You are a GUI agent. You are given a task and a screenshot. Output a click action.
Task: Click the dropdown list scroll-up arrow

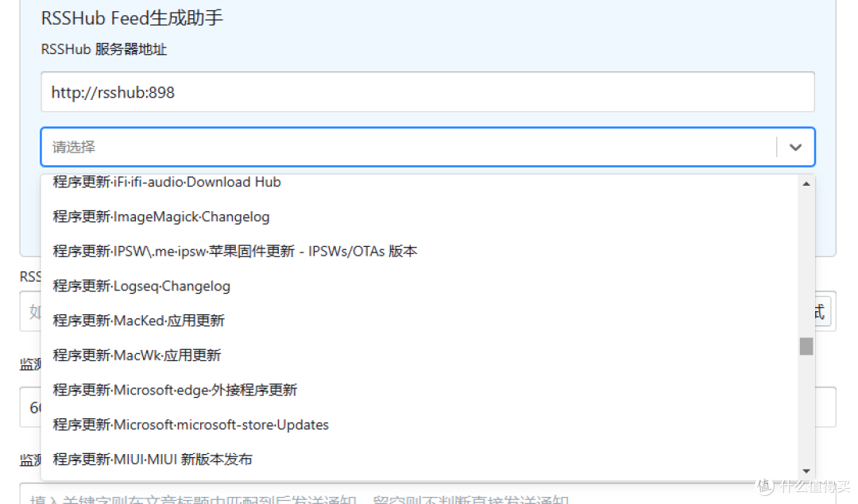(x=806, y=183)
